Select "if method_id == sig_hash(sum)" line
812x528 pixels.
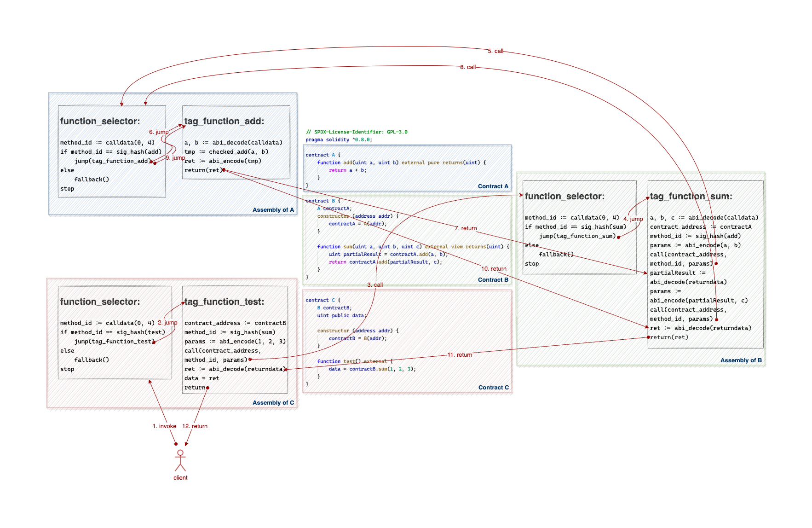[x=576, y=227]
